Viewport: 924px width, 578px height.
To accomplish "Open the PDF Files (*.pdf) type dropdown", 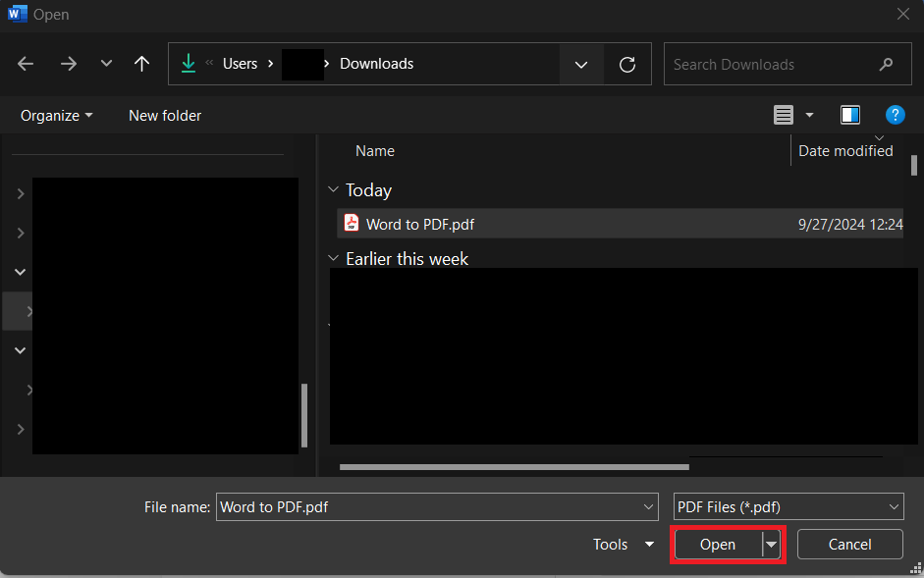I will click(788, 506).
